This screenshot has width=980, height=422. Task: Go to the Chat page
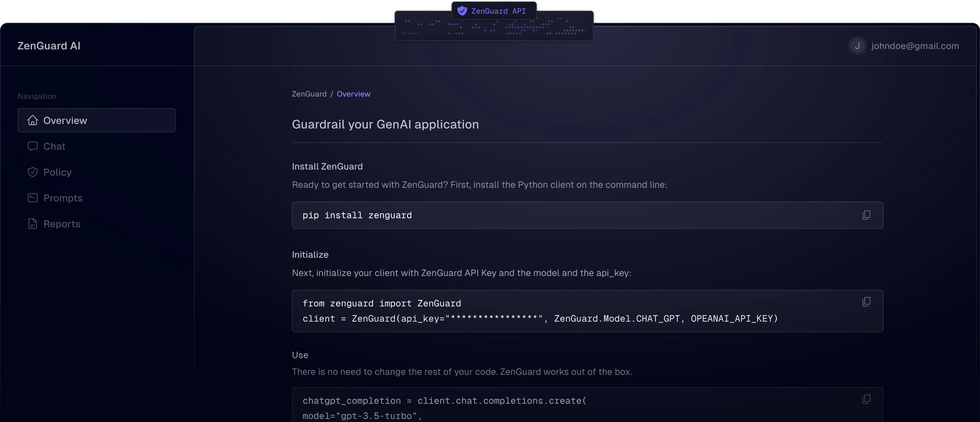(54, 147)
